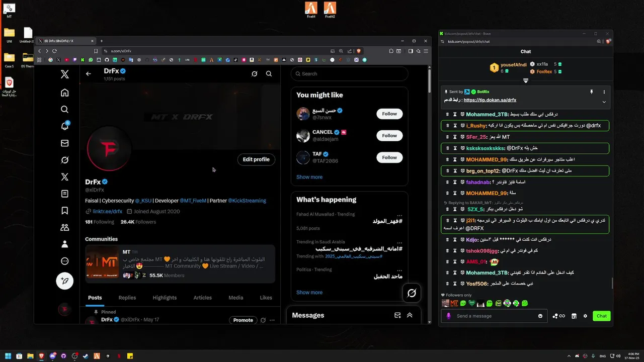Follow TAF @TAF2086
This screenshot has height=362, width=644.
389,157
